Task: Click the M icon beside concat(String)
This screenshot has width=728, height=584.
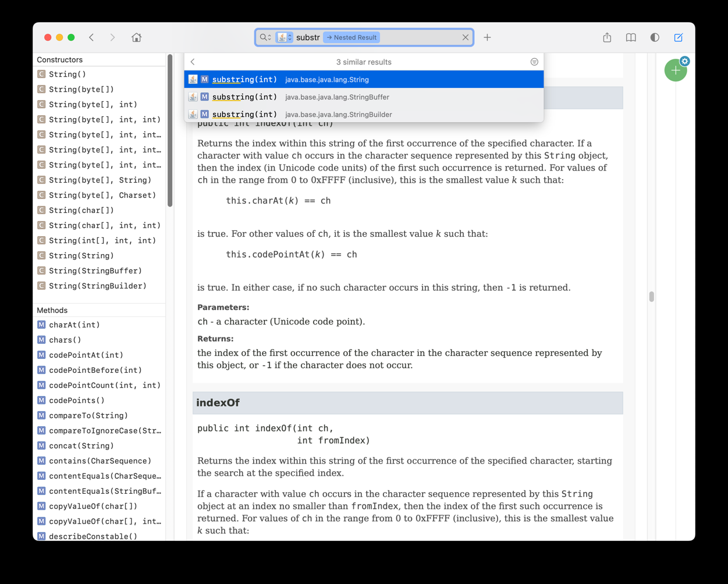Action: coord(41,446)
